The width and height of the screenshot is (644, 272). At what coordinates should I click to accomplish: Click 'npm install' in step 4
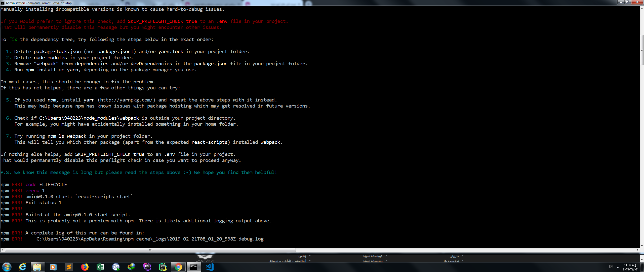click(41, 70)
